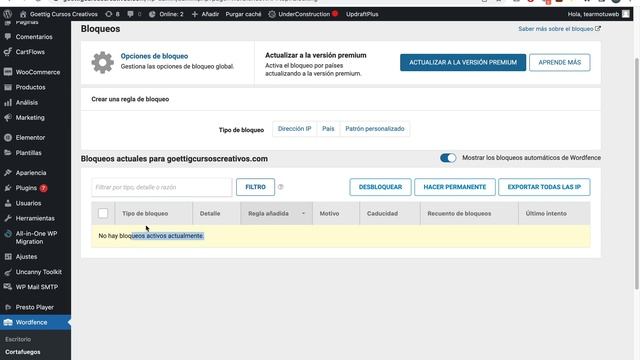Click the CartFlows sidebar icon
Viewport: 640px width, 360px height.
[8, 52]
